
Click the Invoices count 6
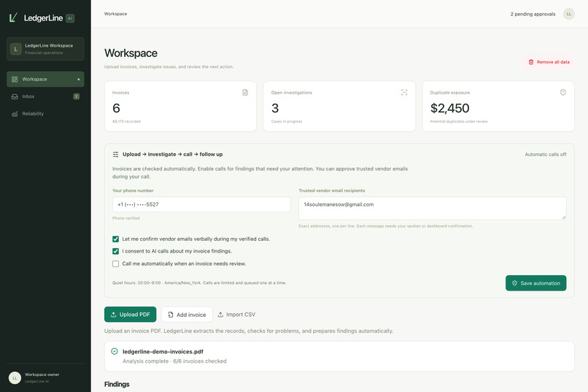[x=116, y=108]
